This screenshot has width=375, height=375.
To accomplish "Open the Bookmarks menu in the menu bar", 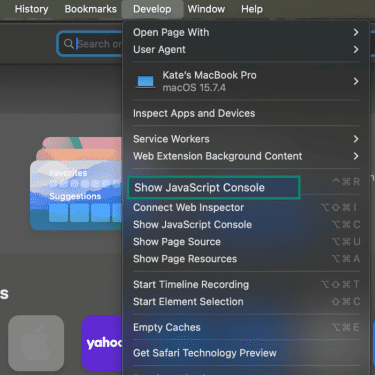I will coord(91,9).
